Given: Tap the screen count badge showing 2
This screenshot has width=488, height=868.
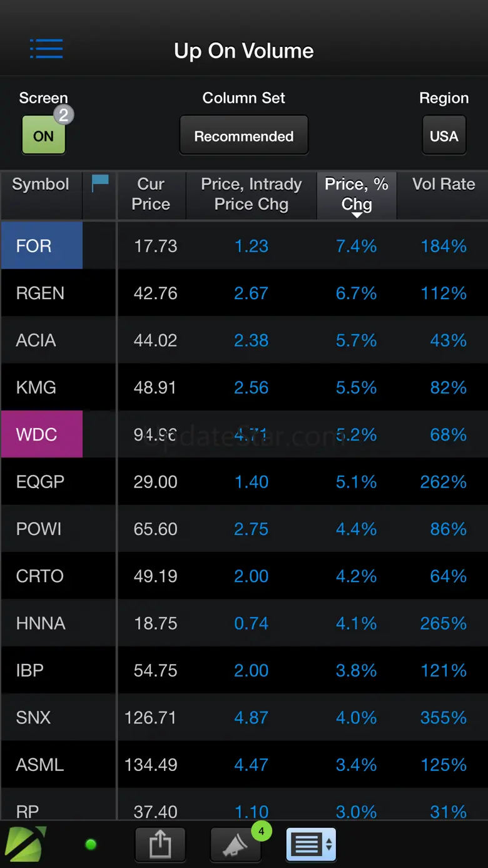Looking at the screenshot, I should pos(63,115).
